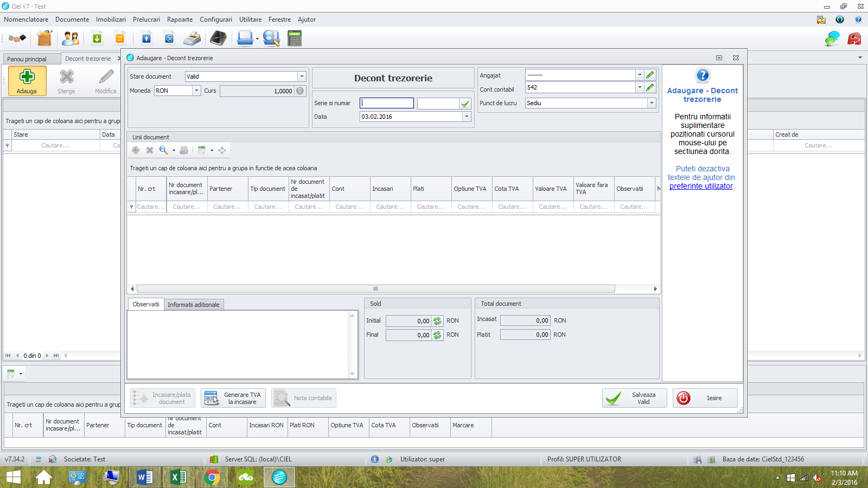Sort by the Cota TVA column header
Image resolution: width=868 pixels, height=488 pixels.
coord(512,189)
